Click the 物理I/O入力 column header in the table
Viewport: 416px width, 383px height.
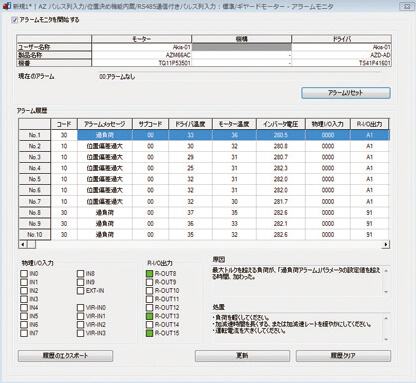[328, 124]
